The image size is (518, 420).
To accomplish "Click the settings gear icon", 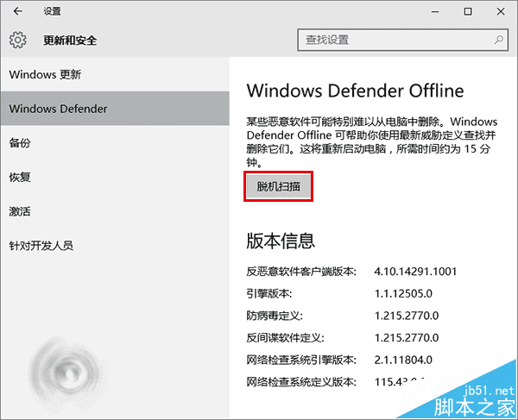I will 18,41.
